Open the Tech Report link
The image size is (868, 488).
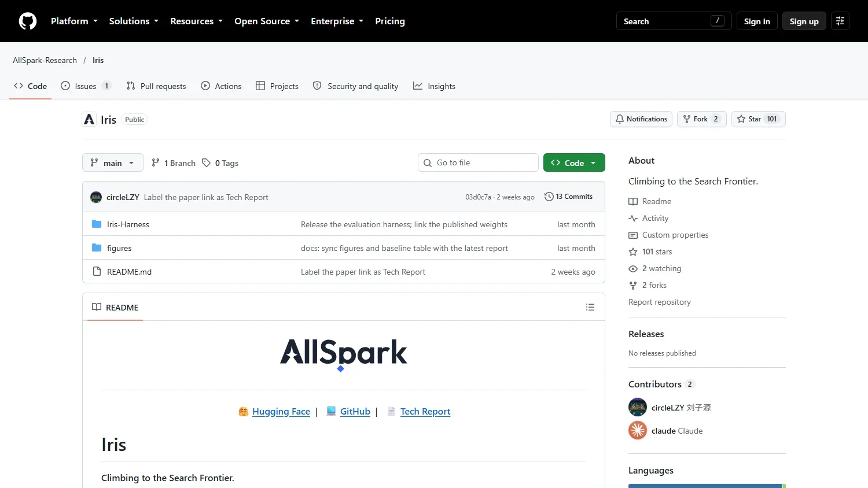425,412
